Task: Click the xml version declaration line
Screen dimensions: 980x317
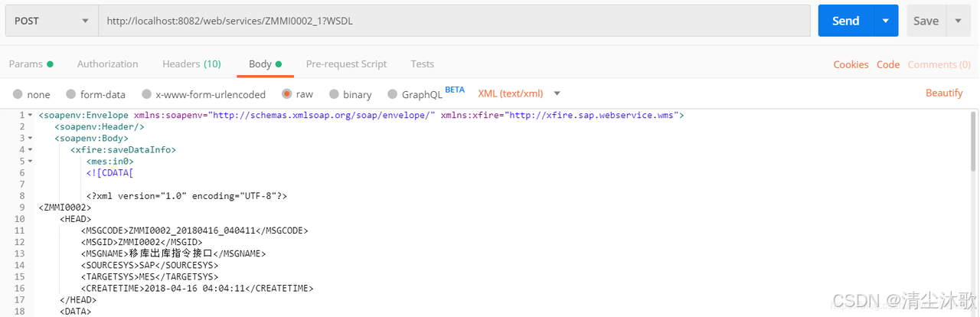Action: (186, 196)
